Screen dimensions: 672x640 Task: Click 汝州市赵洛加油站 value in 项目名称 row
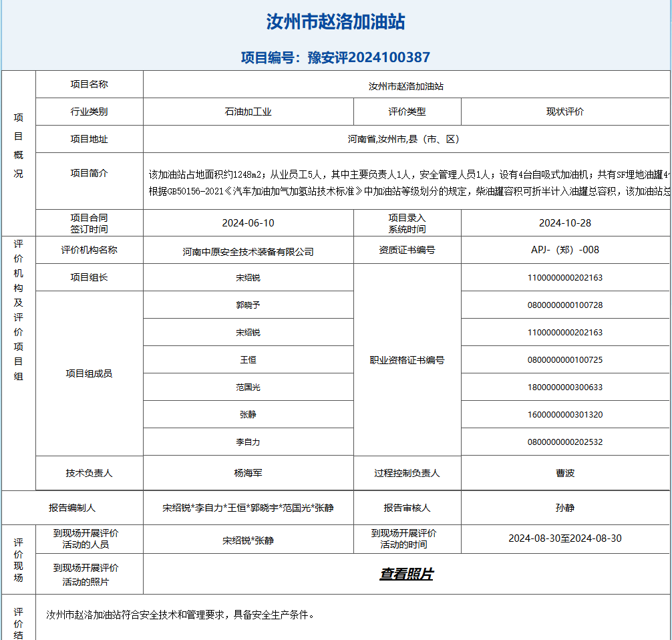point(406,86)
